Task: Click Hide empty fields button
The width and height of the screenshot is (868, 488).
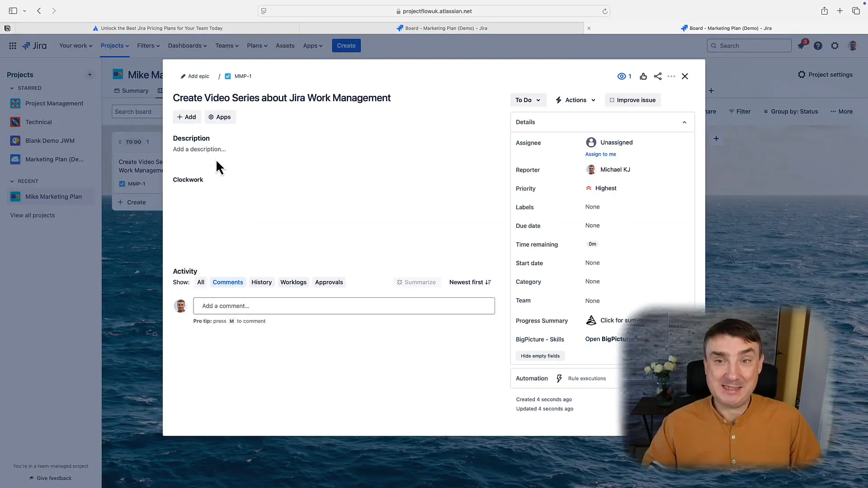Action: [540, 356]
